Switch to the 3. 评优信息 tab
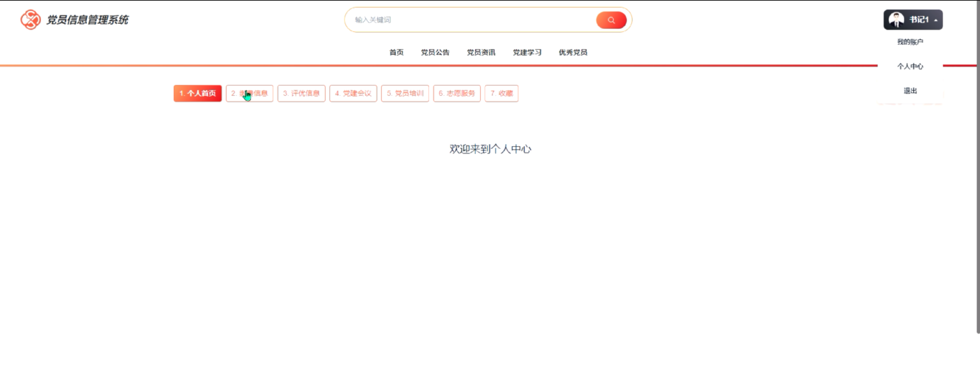980x372 pixels. point(301,93)
